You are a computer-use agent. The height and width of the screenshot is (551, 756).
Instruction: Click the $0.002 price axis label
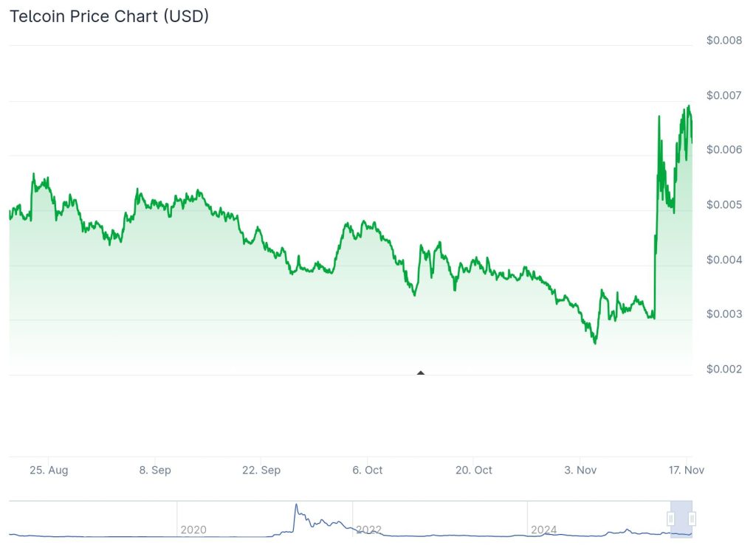(x=724, y=369)
